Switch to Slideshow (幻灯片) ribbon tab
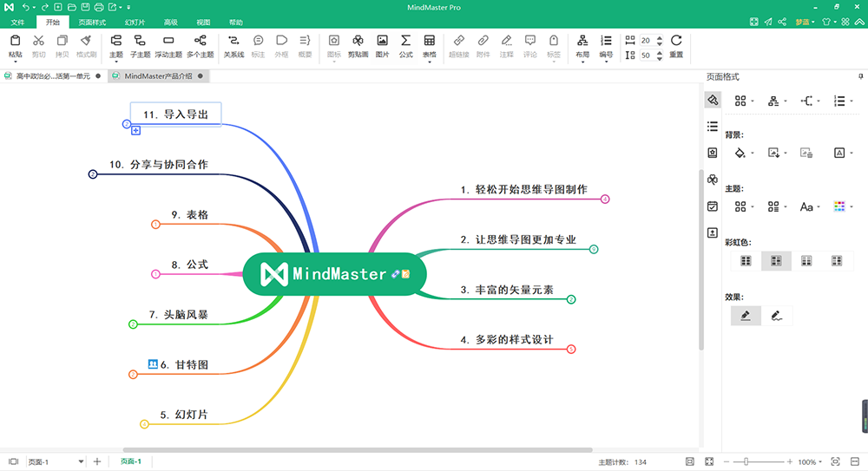This screenshot has height=471, width=868. (x=135, y=23)
